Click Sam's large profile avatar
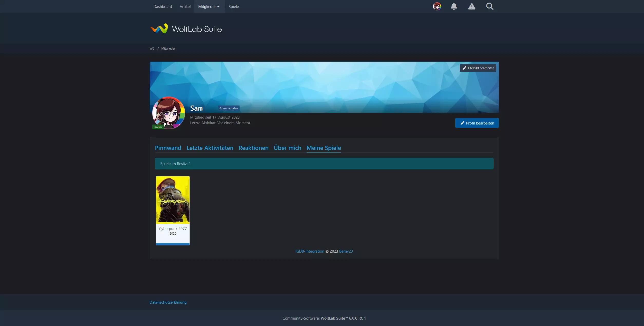 click(168, 113)
